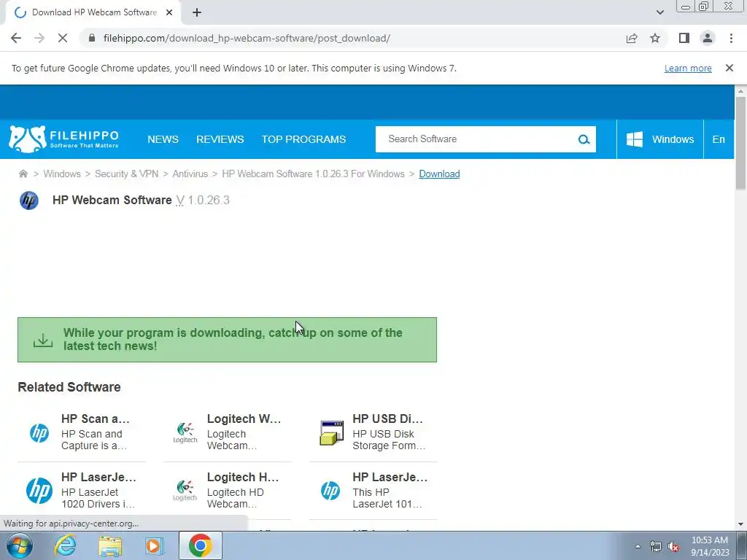Launch Internet Explorer from taskbar
Viewport: 747px width, 560px height.
(x=65, y=545)
